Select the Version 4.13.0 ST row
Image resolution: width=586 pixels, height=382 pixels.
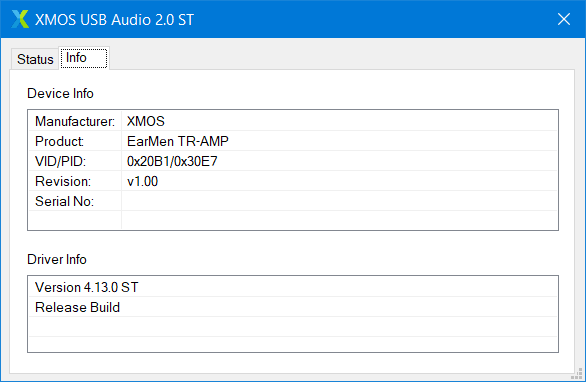click(x=293, y=287)
